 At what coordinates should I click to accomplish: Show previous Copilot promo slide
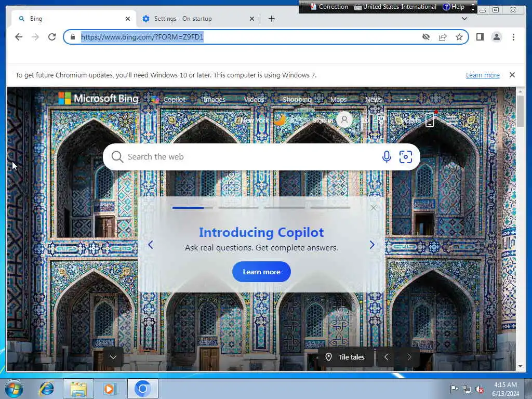[151, 245]
